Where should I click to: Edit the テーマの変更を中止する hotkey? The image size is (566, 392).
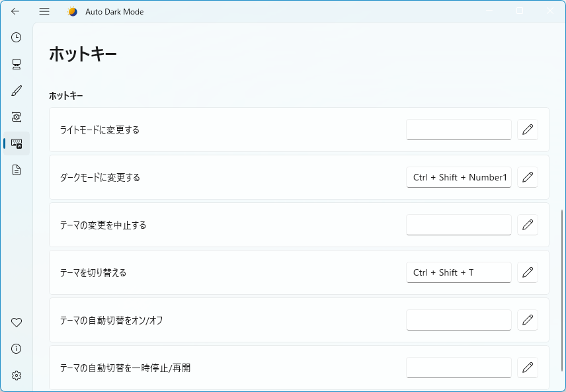point(527,225)
